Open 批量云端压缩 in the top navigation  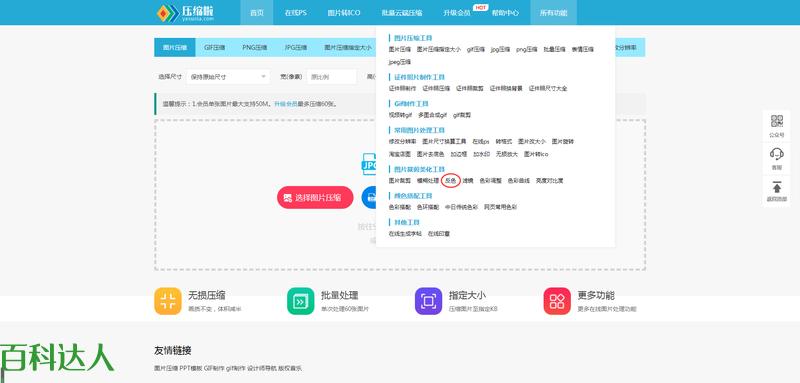pyautogui.click(x=402, y=13)
